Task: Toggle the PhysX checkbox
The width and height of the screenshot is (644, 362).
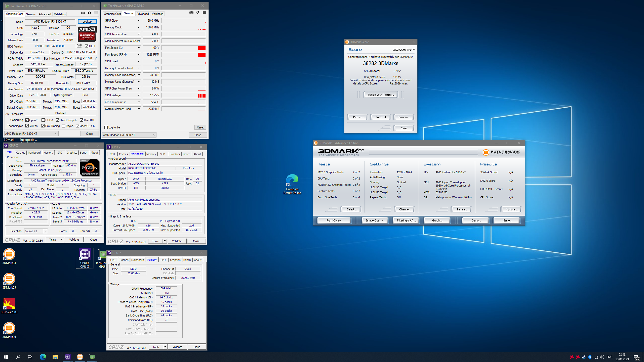Action: coord(63,126)
